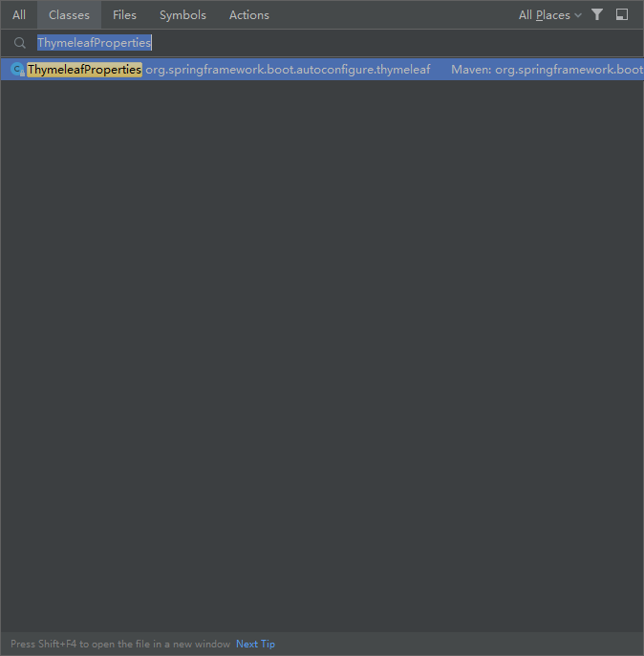Switch to the All tab
The image size is (644, 656).
(x=19, y=15)
